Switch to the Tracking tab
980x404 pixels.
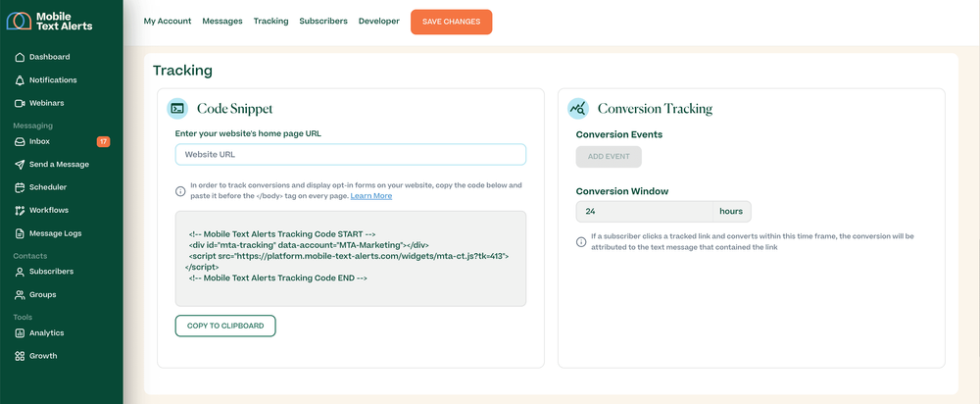pos(271,22)
